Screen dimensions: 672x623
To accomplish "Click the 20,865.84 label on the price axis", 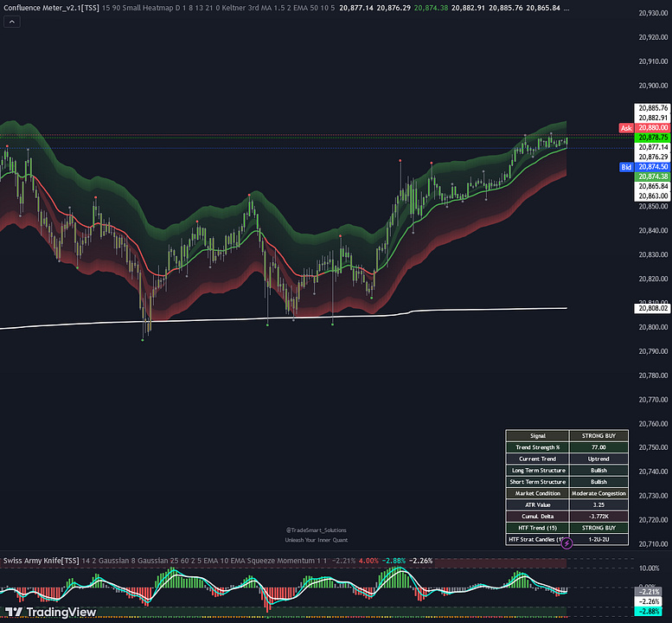I will [652, 187].
